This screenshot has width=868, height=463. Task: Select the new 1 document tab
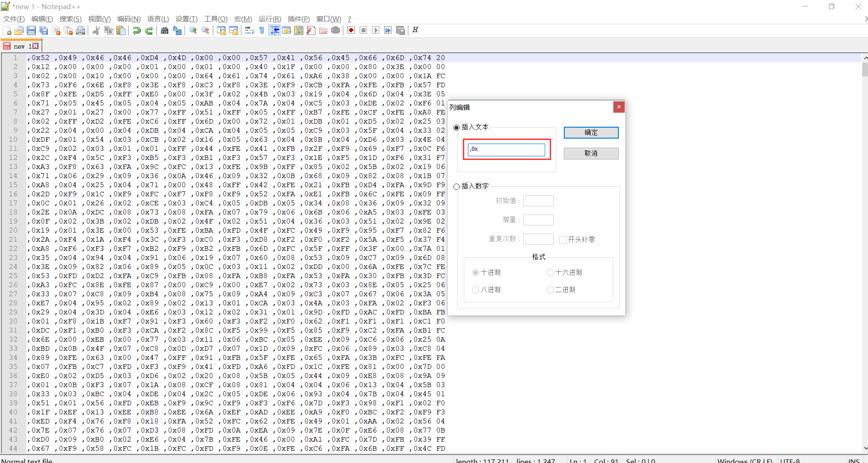21,46
